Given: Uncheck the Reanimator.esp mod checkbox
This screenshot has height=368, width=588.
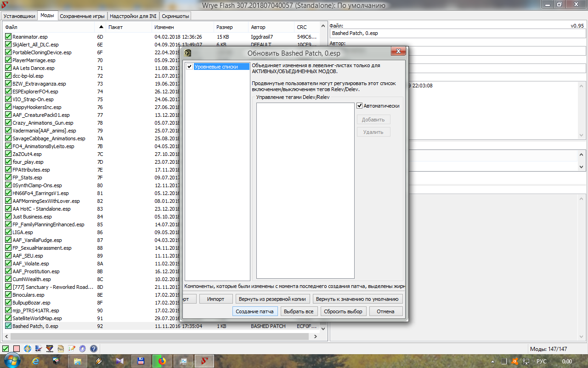Looking at the screenshot, I should click(x=8, y=37).
